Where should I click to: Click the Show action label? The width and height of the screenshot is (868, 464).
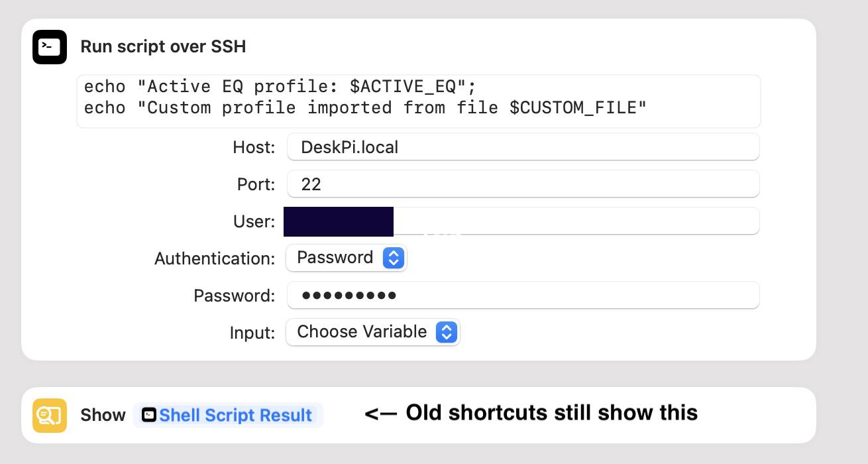pyautogui.click(x=103, y=416)
